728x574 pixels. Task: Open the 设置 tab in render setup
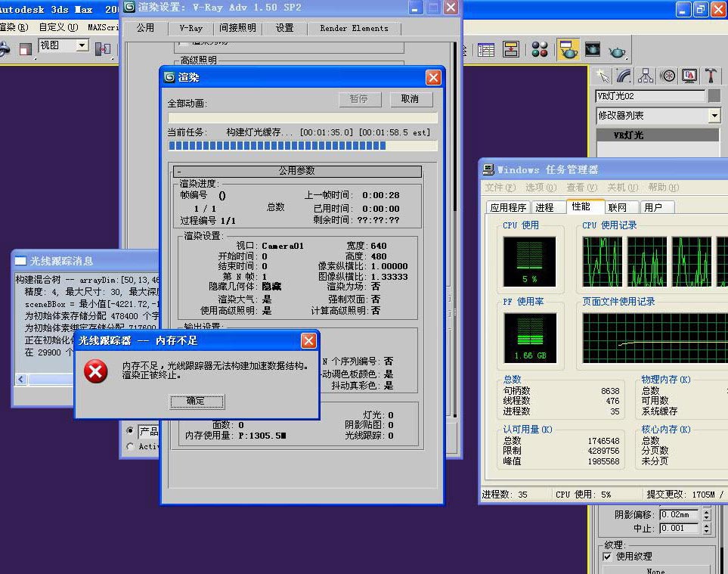click(x=284, y=28)
